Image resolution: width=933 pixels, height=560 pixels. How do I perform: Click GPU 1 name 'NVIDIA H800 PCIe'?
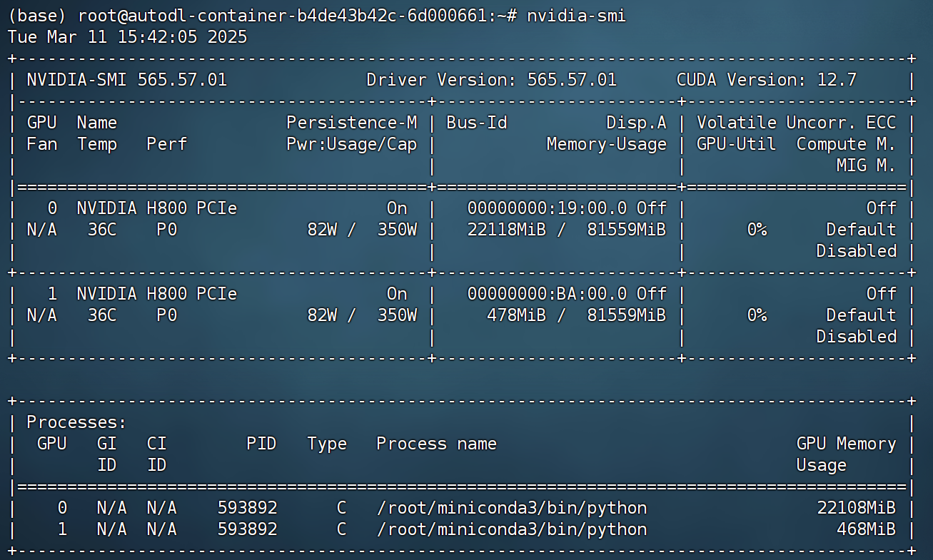[156, 294]
